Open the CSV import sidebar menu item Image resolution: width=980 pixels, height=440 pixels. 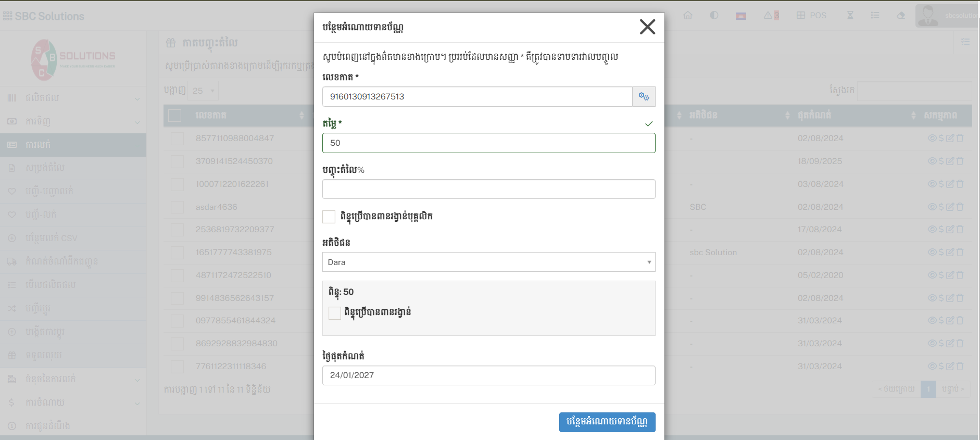click(51, 238)
